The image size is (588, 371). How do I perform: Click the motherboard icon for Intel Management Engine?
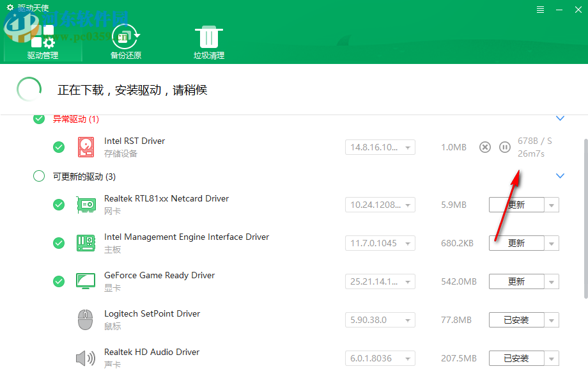(x=86, y=242)
